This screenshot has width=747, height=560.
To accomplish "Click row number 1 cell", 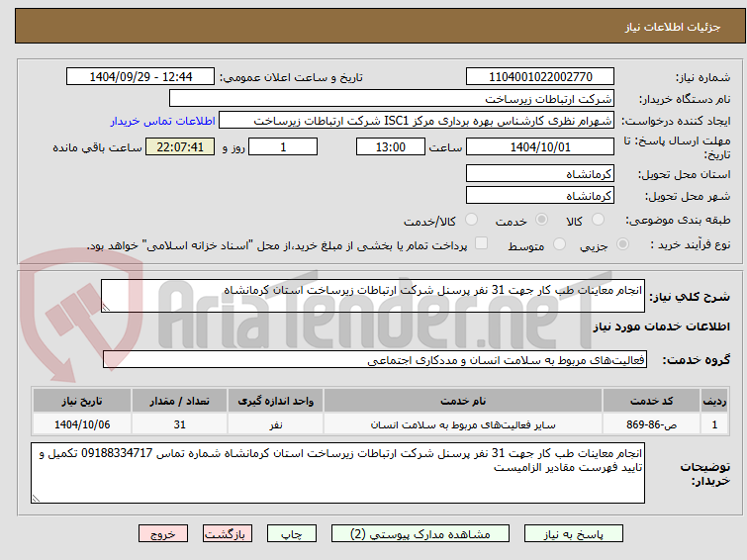I will (x=714, y=424).
